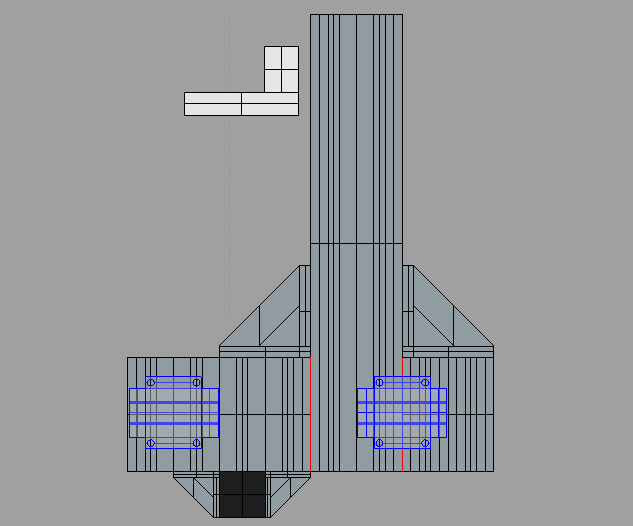This screenshot has width=633, height=526.
Task: Click top-left screw hole of right blue part
Action: tap(379, 382)
